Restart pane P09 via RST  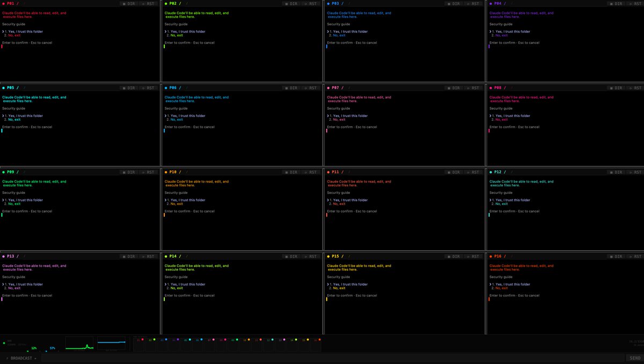(x=149, y=172)
